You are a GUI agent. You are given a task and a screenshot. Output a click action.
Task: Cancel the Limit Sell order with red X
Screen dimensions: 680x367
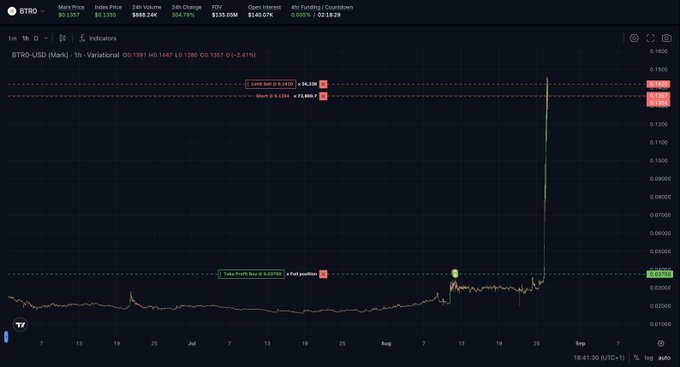(323, 84)
